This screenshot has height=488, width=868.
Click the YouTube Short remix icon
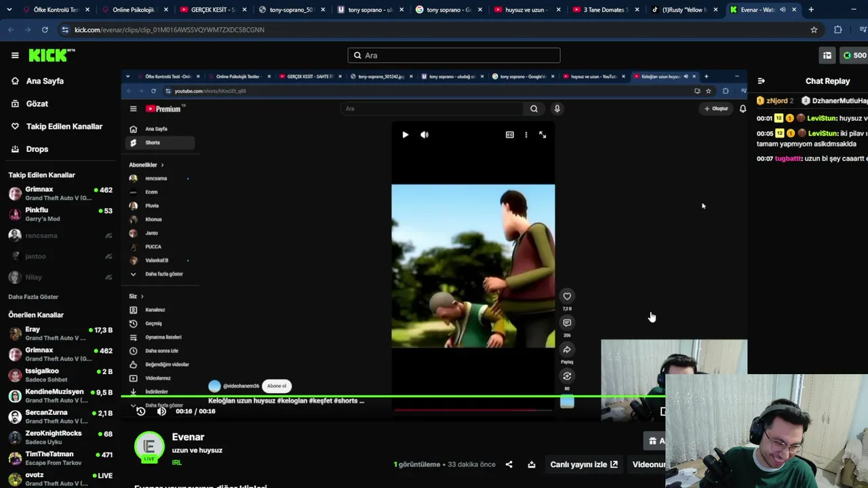[567, 376]
